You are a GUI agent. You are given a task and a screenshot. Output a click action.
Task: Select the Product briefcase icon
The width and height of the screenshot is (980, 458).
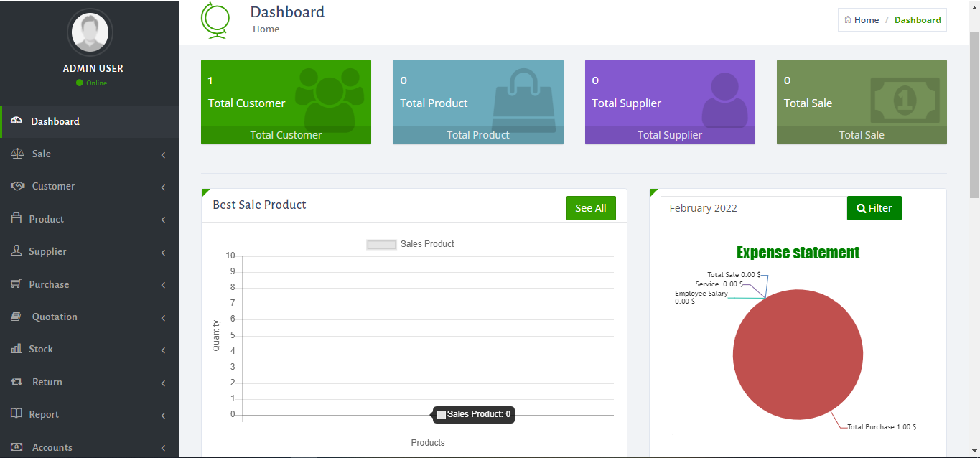[17, 219]
